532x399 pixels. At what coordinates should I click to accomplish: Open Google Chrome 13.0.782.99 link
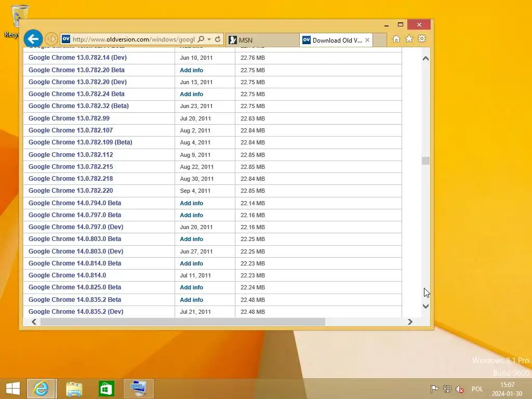[x=69, y=118]
